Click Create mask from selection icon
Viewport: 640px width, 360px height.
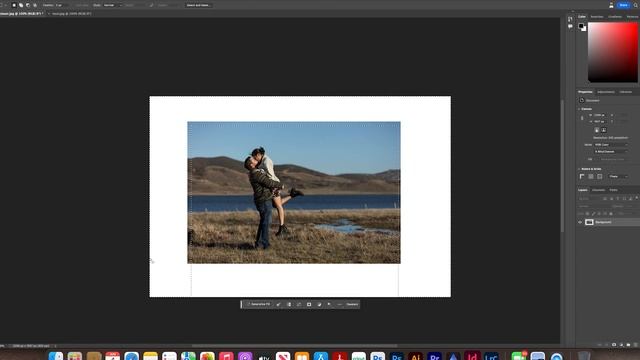pyautogui.click(x=309, y=304)
